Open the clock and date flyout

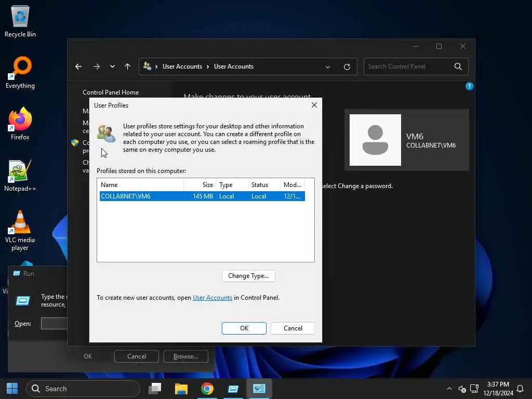tap(498, 389)
